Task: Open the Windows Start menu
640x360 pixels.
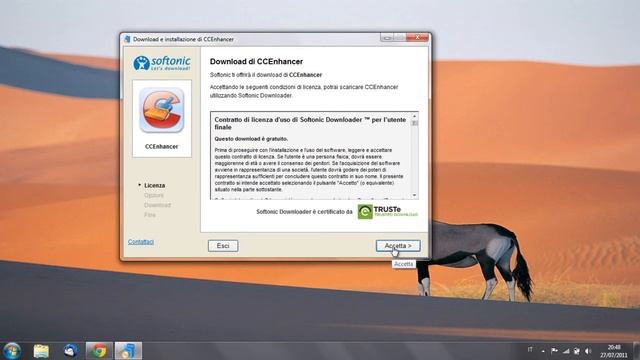Action: click(x=12, y=351)
